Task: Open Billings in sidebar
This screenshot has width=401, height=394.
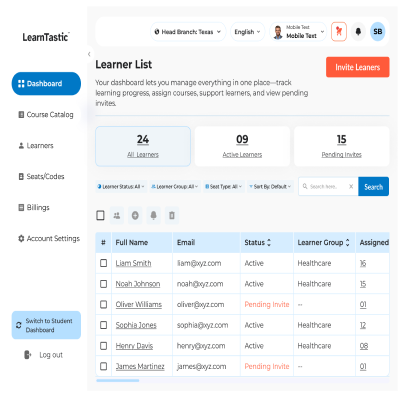Action: (34, 208)
